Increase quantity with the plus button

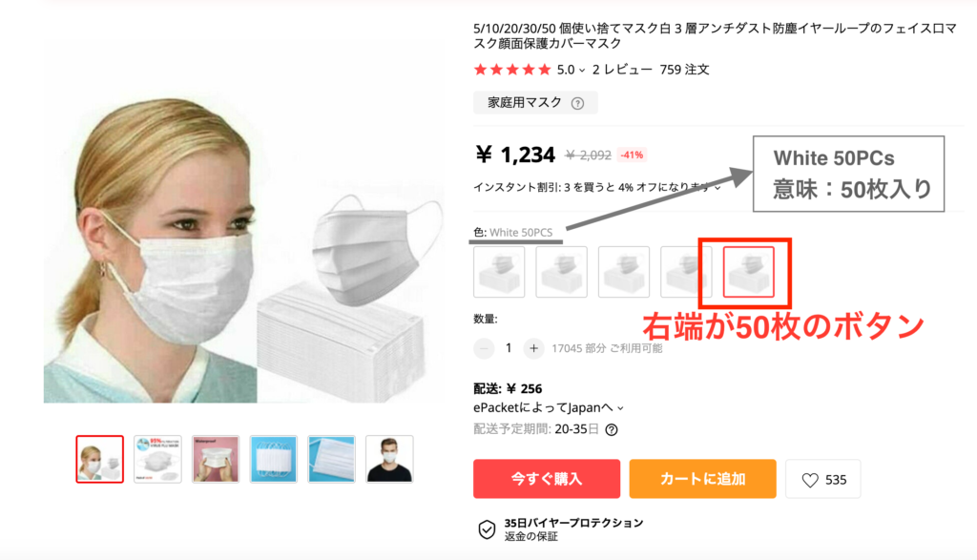pyautogui.click(x=533, y=349)
